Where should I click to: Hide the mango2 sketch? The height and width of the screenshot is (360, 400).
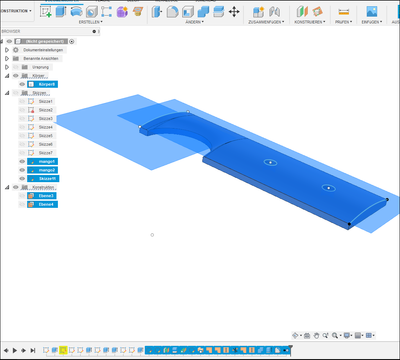(x=22, y=170)
